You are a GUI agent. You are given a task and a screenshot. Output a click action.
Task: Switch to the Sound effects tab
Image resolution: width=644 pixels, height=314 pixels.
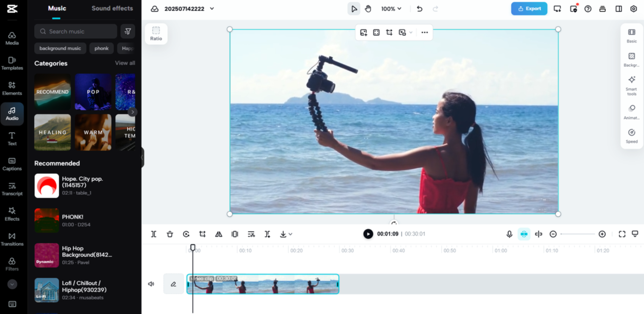pos(112,8)
